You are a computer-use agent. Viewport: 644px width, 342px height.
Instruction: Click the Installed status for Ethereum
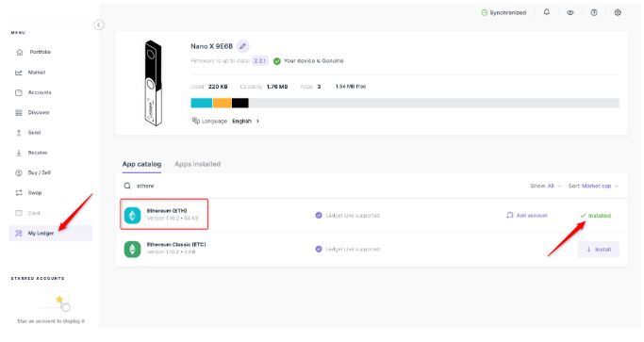pos(596,216)
